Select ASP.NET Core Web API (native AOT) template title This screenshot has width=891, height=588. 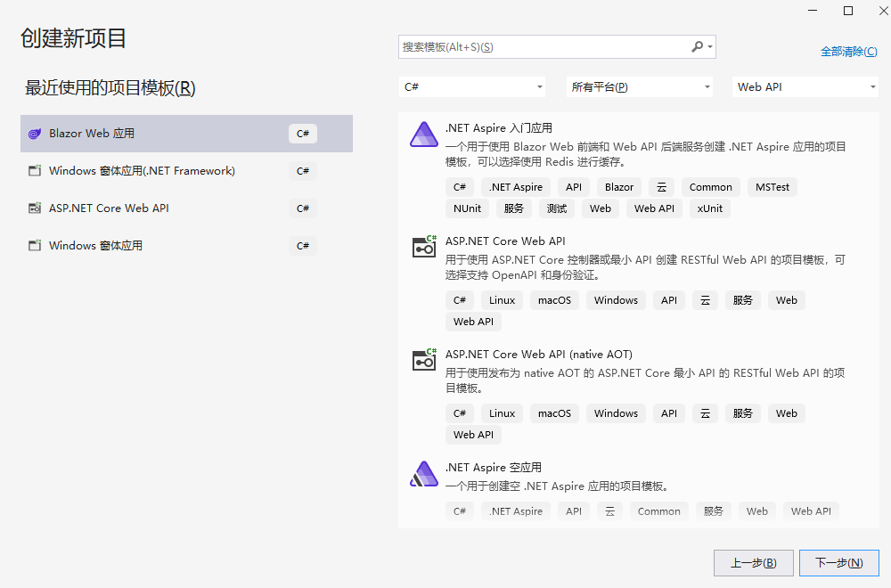[539, 354]
